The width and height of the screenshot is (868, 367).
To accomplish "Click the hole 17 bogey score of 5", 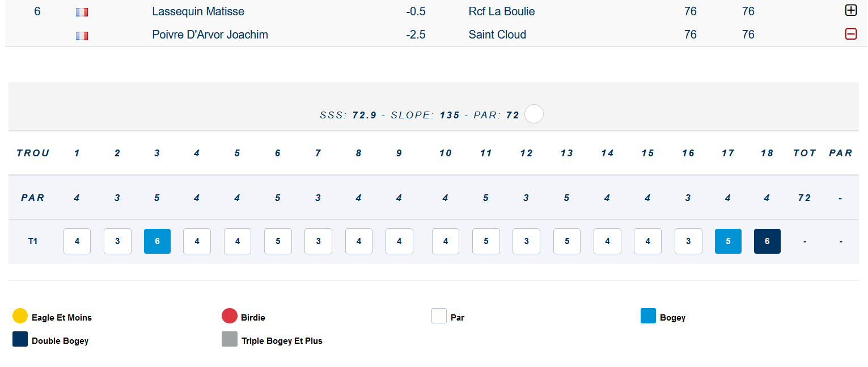I will [x=728, y=241].
